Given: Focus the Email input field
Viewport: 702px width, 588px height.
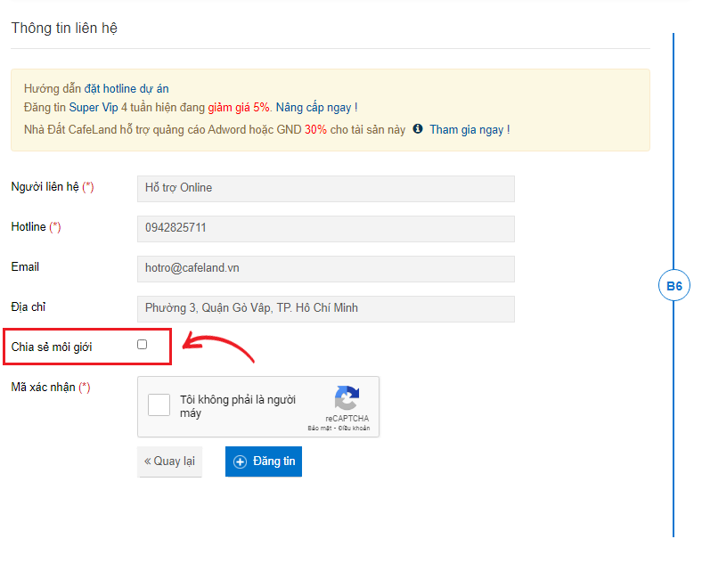Looking at the screenshot, I should point(326,269).
